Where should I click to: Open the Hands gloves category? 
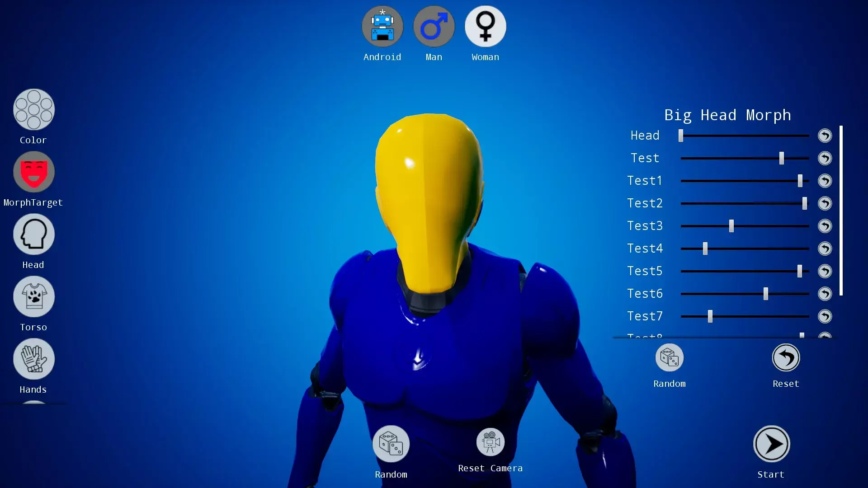tap(34, 359)
